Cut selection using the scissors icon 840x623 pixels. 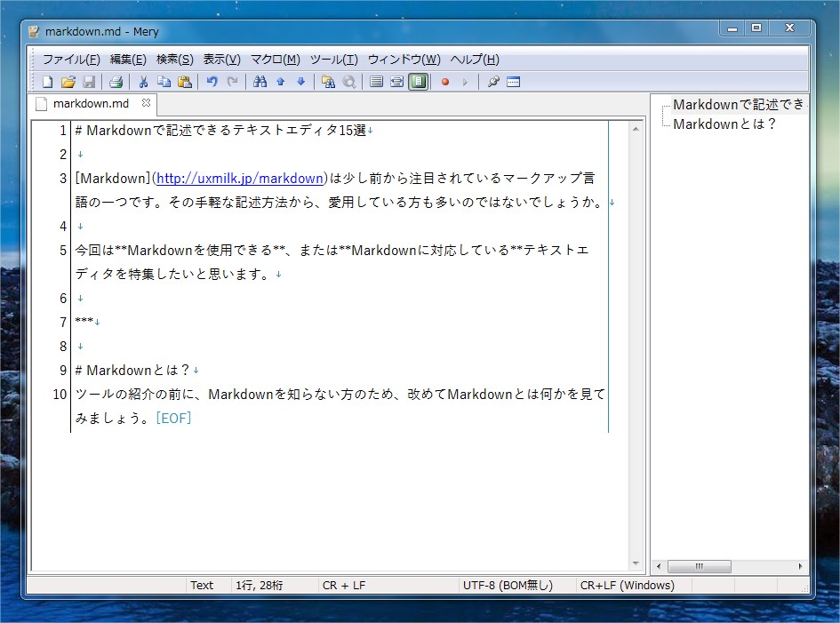pos(143,82)
